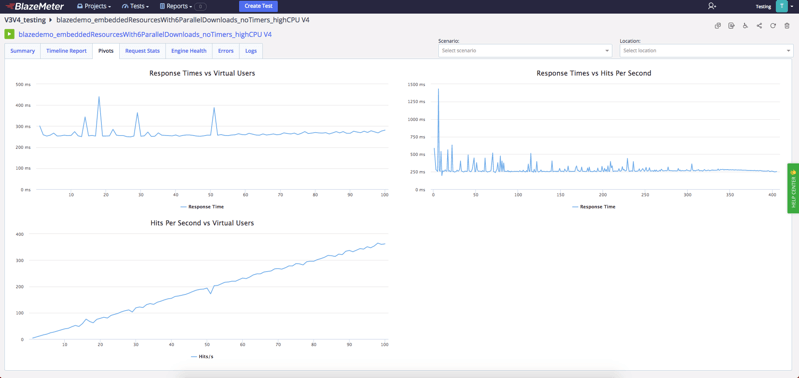Expand the account menu caret
The image size is (799, 378).
(792, 7)
